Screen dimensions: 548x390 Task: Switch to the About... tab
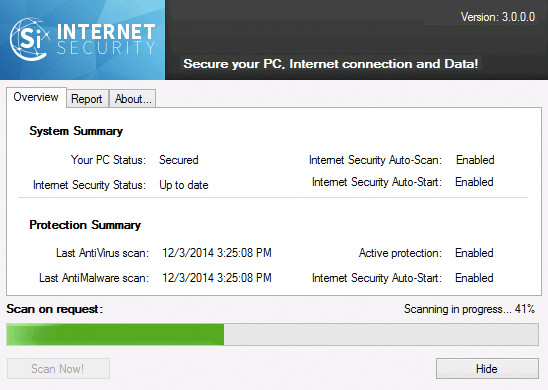(x=133, y=99)
